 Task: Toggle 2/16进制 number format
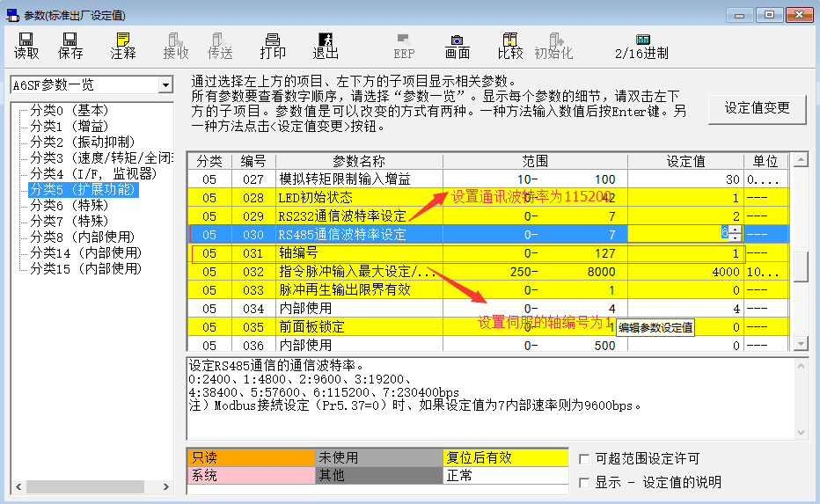click(641, 46)
